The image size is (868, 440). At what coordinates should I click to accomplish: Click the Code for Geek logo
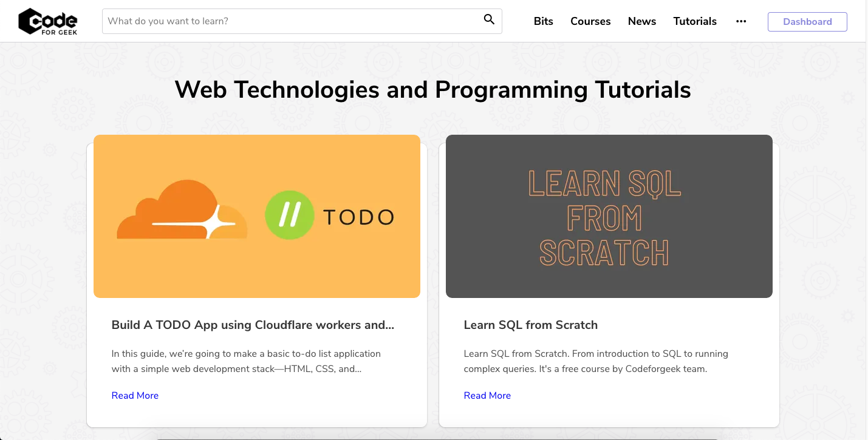point(47,21)
